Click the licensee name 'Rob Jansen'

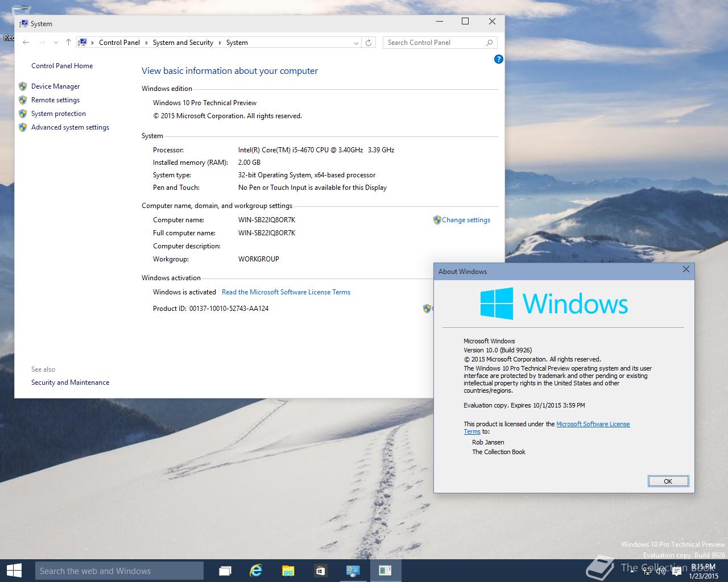coord(488,442)
